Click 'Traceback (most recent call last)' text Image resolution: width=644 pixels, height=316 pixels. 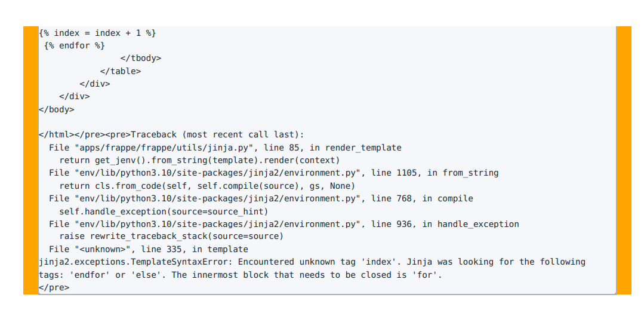tap(218, 135)
